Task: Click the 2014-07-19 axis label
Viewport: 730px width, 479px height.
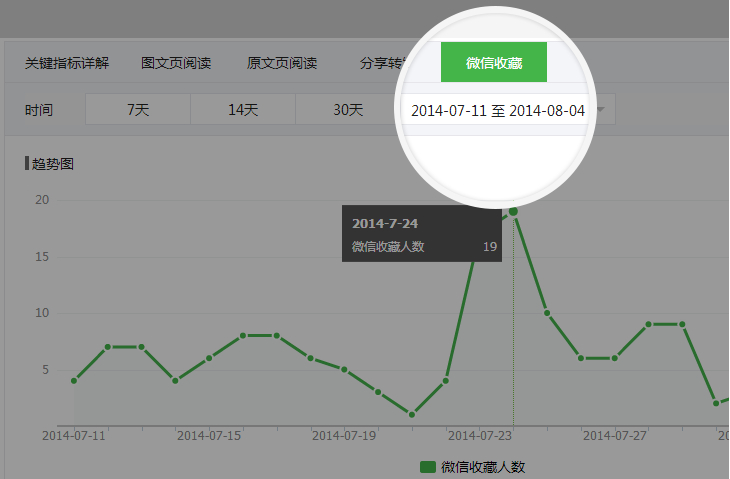Action: point(344,436)
